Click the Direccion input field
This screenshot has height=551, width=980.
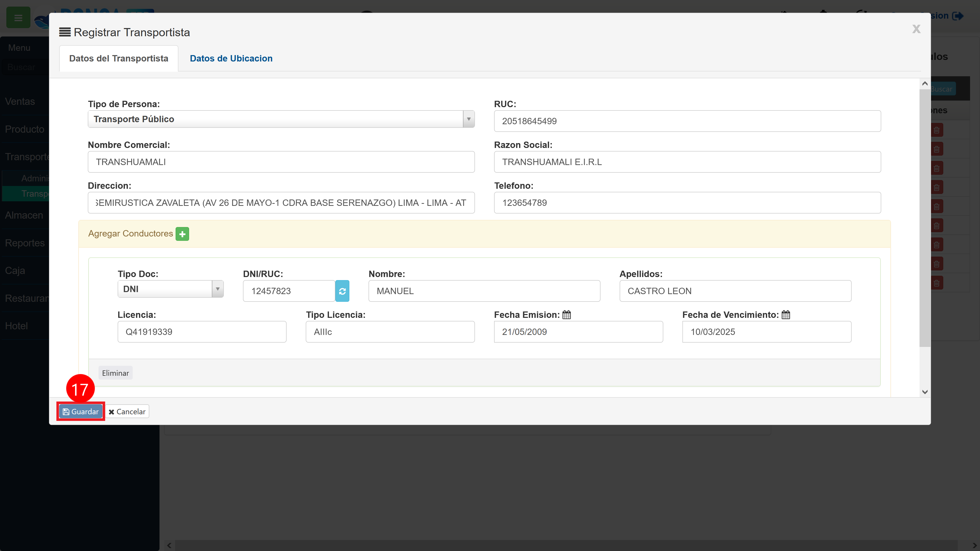[x=281, y=203]
